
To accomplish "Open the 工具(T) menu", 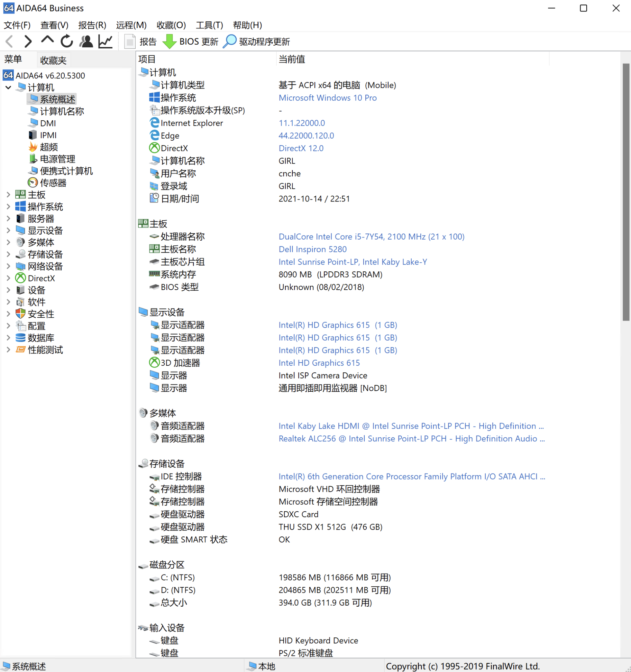I will pos(209,25).
